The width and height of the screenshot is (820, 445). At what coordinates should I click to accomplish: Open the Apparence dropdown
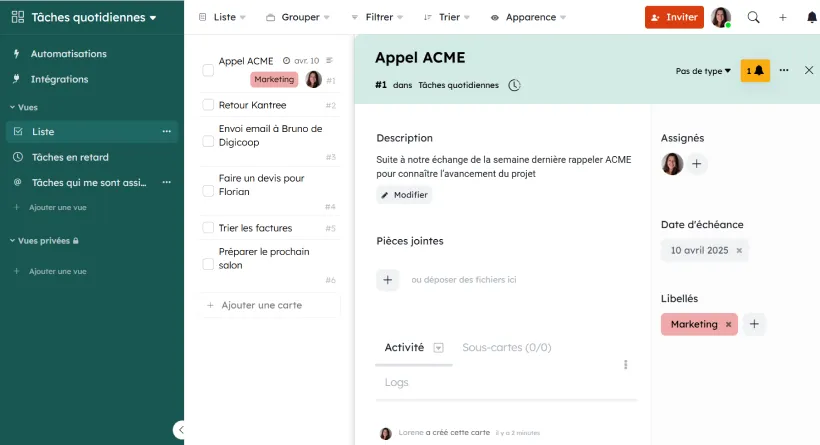click(528, 17)
